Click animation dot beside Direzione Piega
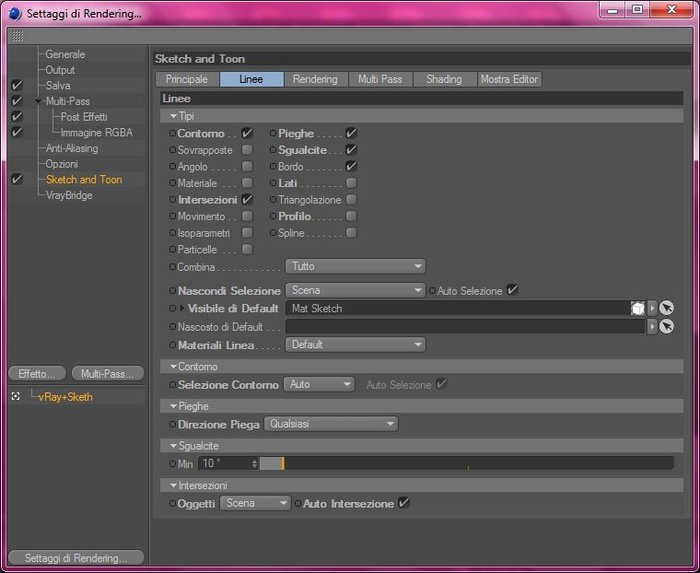 [x=172, y=424]
